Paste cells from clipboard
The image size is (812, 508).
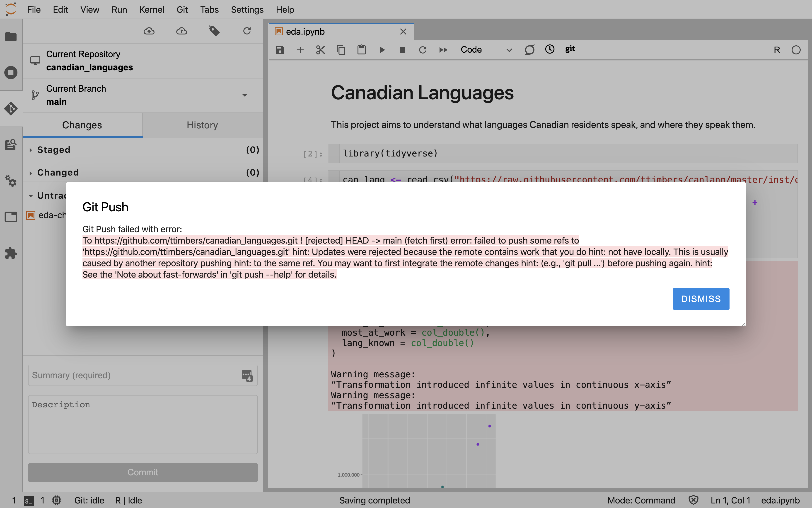(x=361, y=50)
